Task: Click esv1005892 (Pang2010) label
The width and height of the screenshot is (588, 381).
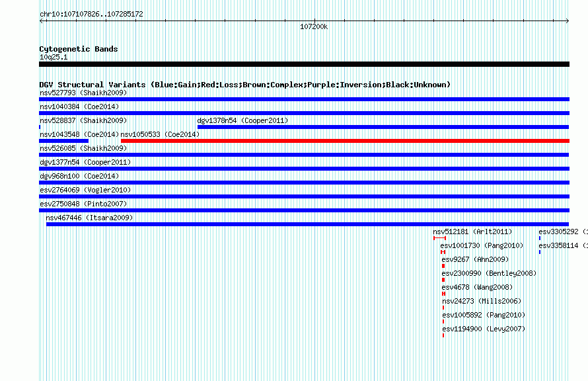Action: pos(484,315)
